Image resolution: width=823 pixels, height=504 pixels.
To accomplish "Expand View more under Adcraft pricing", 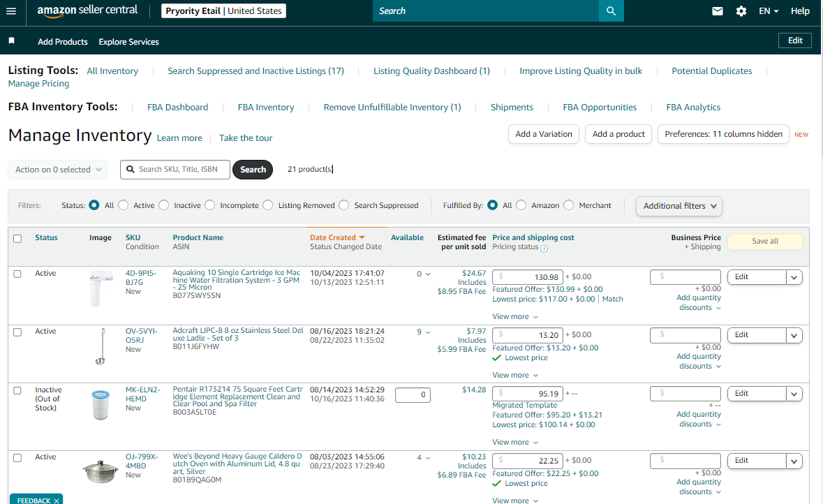I will coord(515,375).
